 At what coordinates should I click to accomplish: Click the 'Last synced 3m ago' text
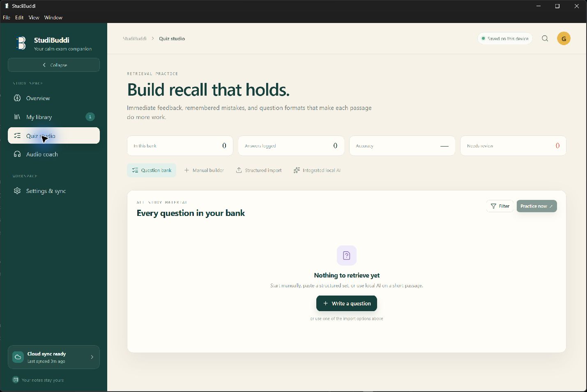[x=46, y=361]
